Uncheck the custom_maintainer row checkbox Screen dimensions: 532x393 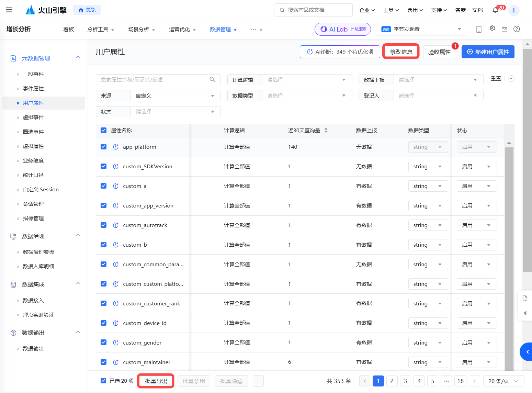[103, 362]
